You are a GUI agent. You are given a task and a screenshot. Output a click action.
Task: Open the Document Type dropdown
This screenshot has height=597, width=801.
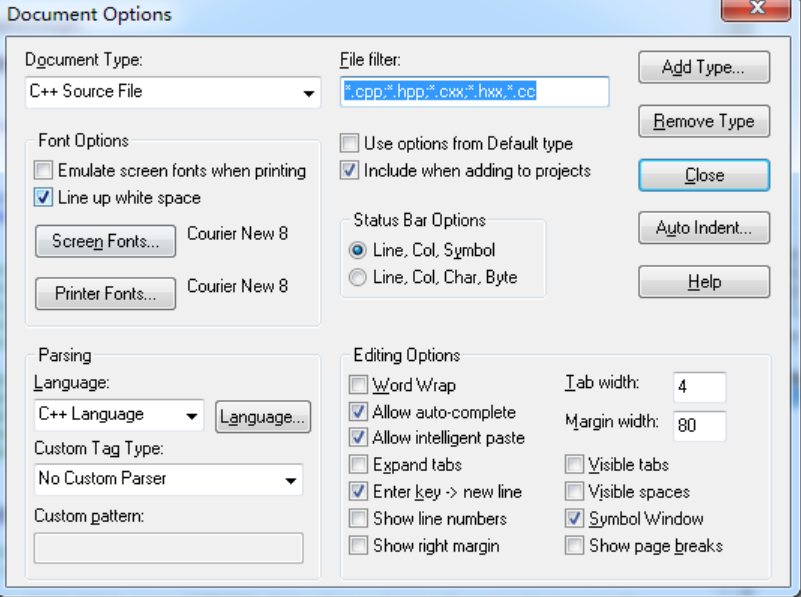coord(173,92)
